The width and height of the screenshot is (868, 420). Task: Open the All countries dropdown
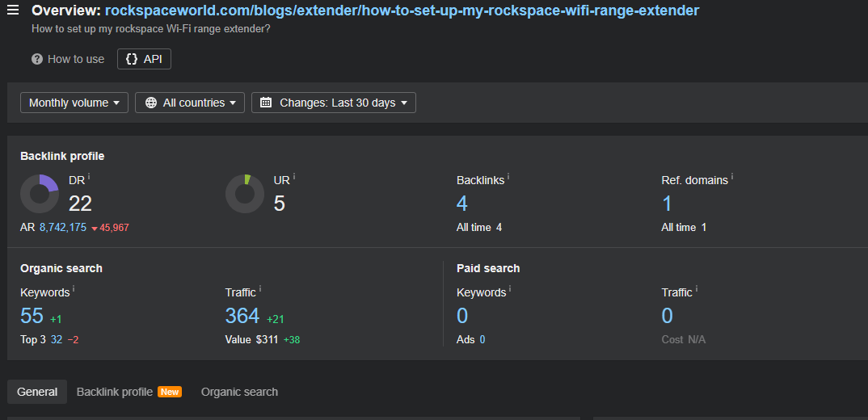tap(190, 103)
